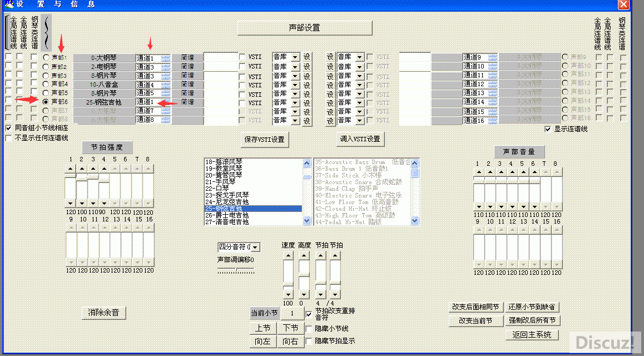Viewport: 644px width, 356px height.
Task: Click the 通道1 spinner in 声部1 row
Action: point(166,58)
